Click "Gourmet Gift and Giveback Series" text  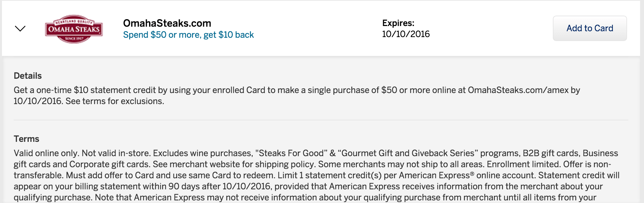pos(408,153)
